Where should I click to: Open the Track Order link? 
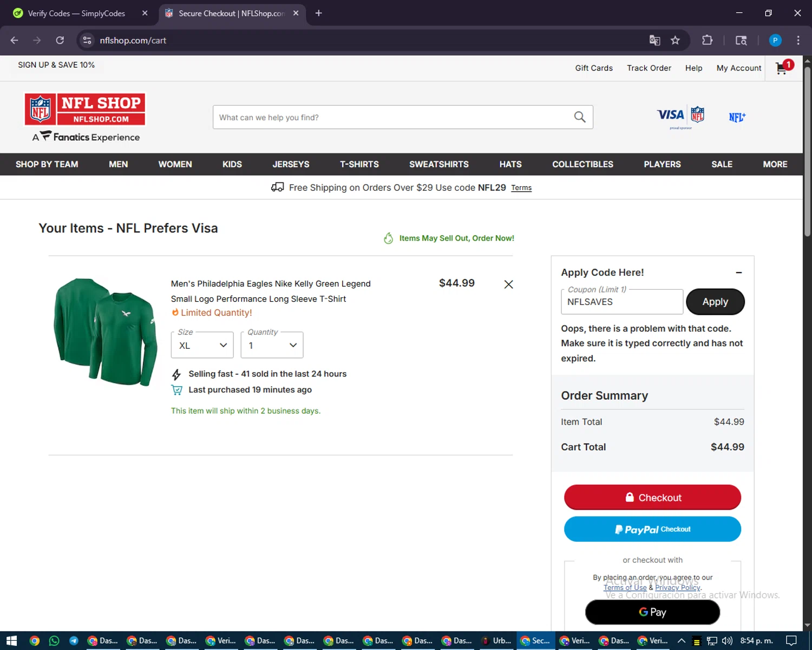tap(649, 68)
